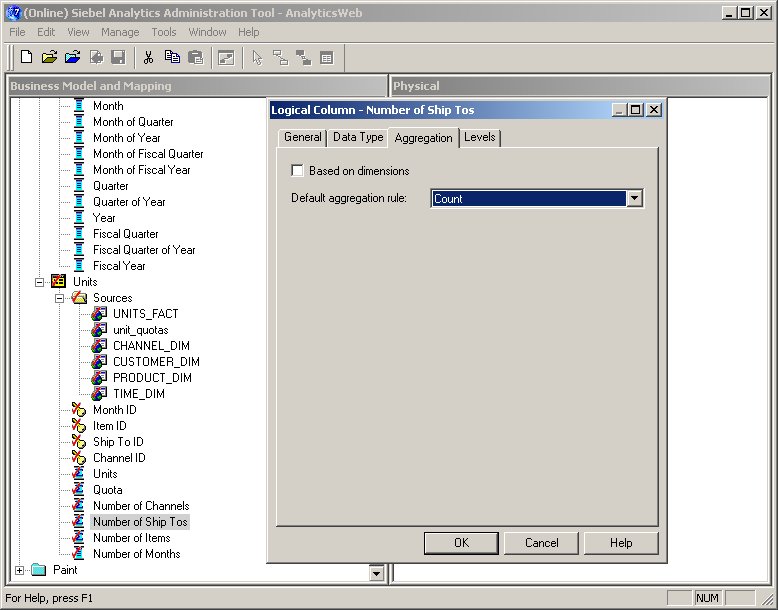Select the Number of Ship Tos column

click(140, 522)
